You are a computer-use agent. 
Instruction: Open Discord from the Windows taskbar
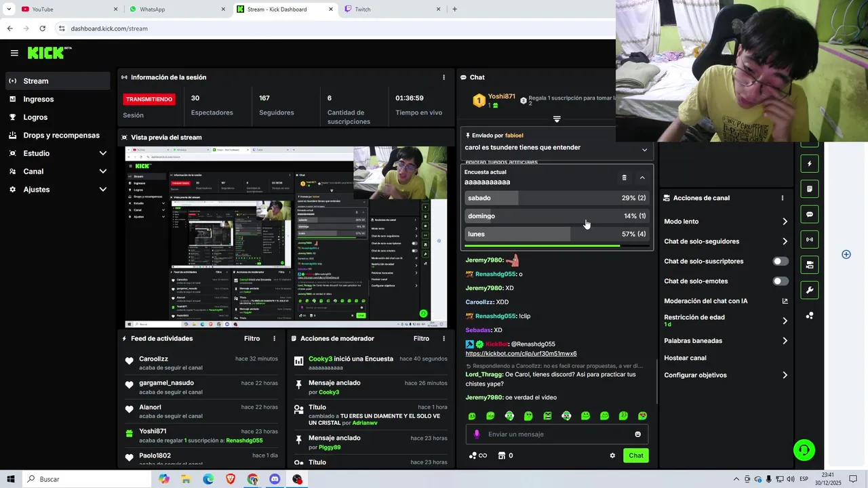(275, 479)
